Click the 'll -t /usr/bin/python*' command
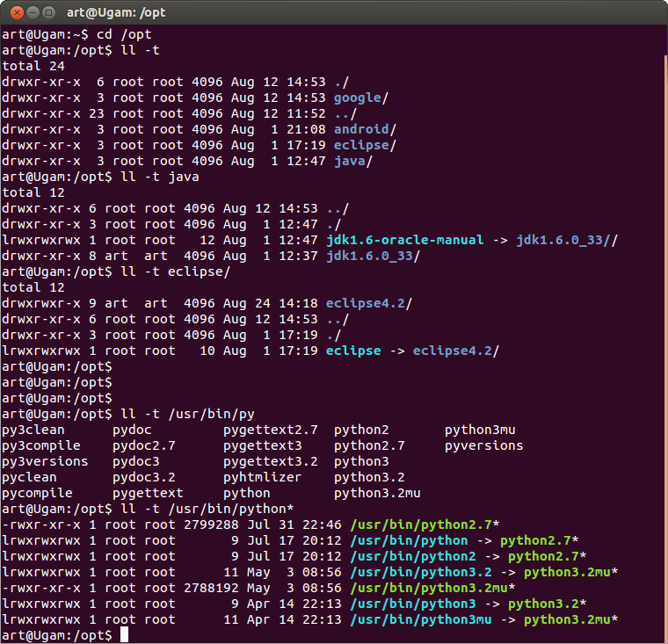The image size is (668, 644). tap(207, 509)
